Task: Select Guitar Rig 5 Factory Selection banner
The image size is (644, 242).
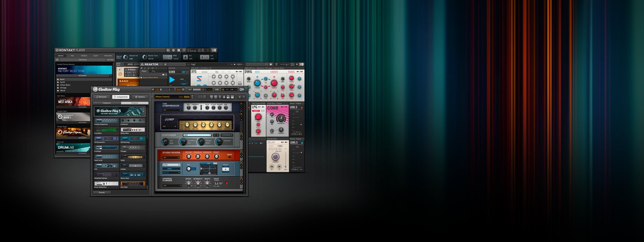Action: click(120, 111)
